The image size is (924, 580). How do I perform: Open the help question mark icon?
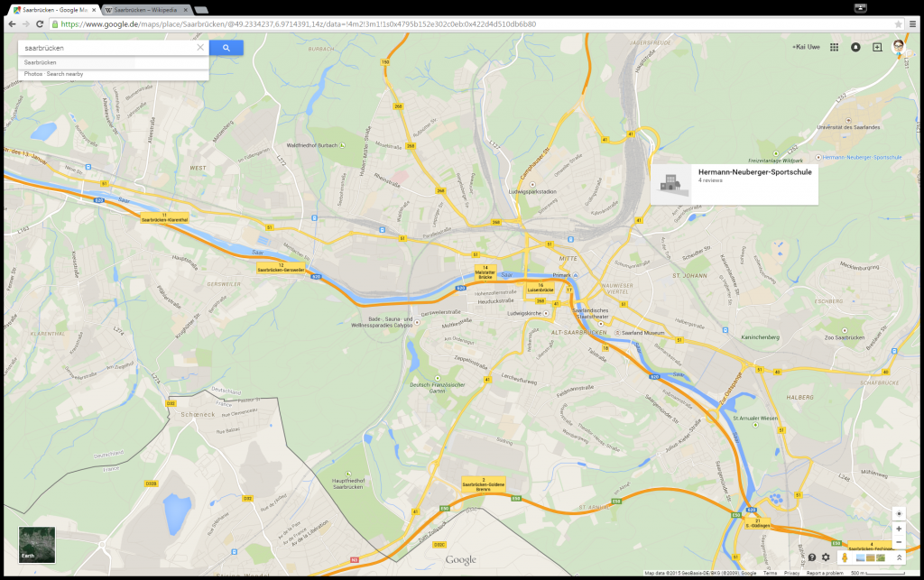click(x=812, y=557)
